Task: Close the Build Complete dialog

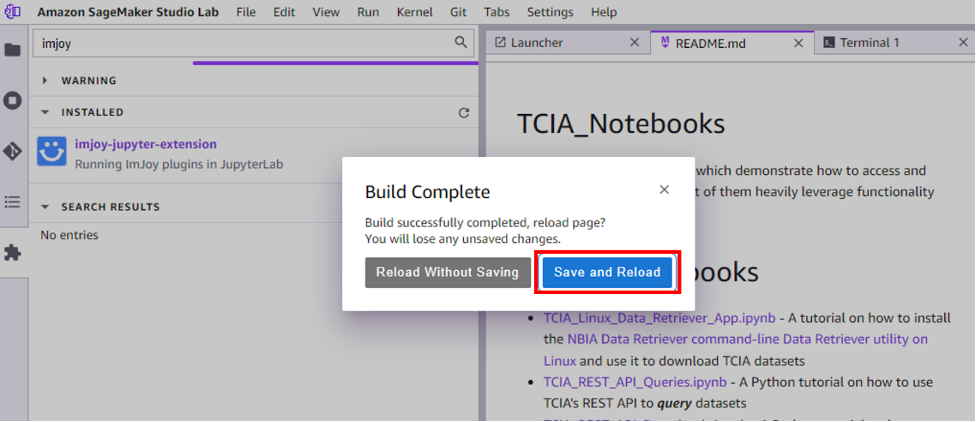Action: [664, 189]
